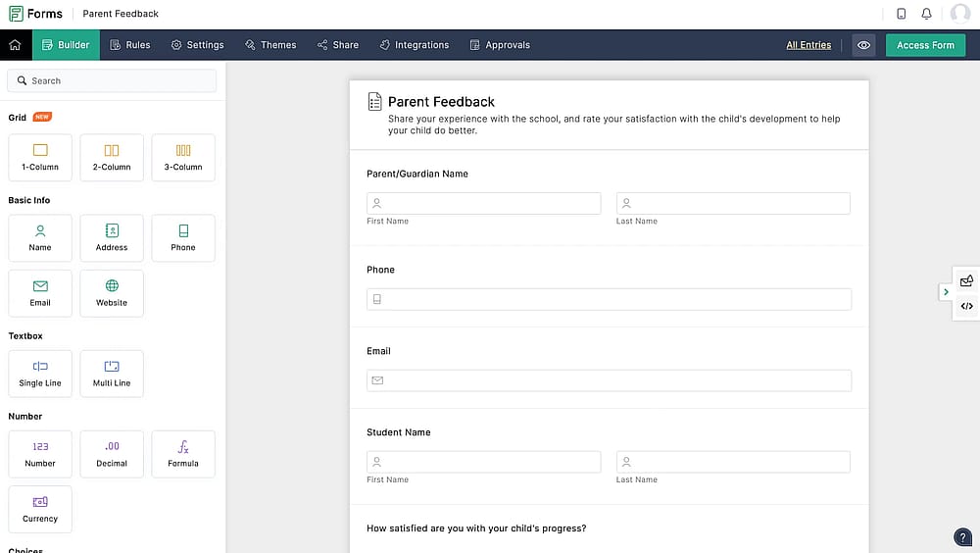Add a Single Line textbox
Screen dimensions: 980x553
tap(40, 374)
